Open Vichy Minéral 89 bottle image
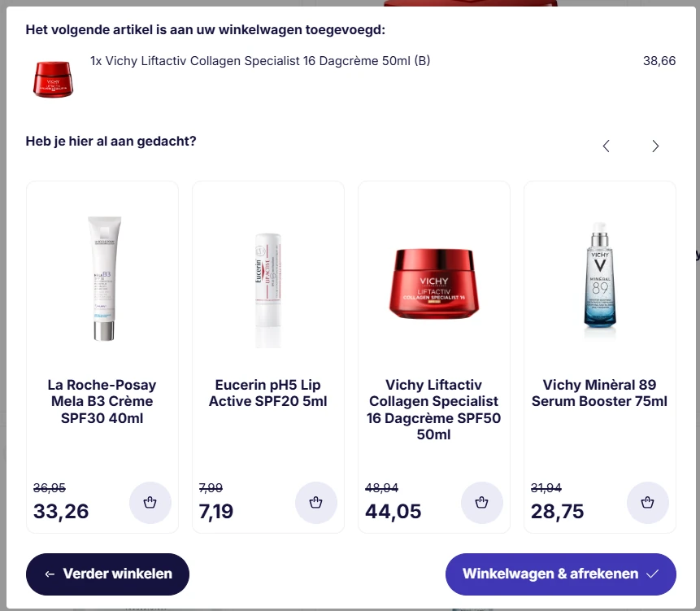The image size is (700, 611). click(x=599, y=281)
